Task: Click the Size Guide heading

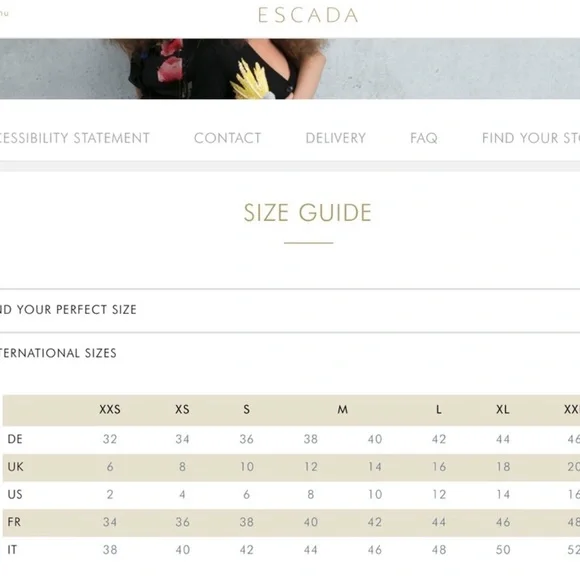Action: pyautogui.click(x=308, y=213)
